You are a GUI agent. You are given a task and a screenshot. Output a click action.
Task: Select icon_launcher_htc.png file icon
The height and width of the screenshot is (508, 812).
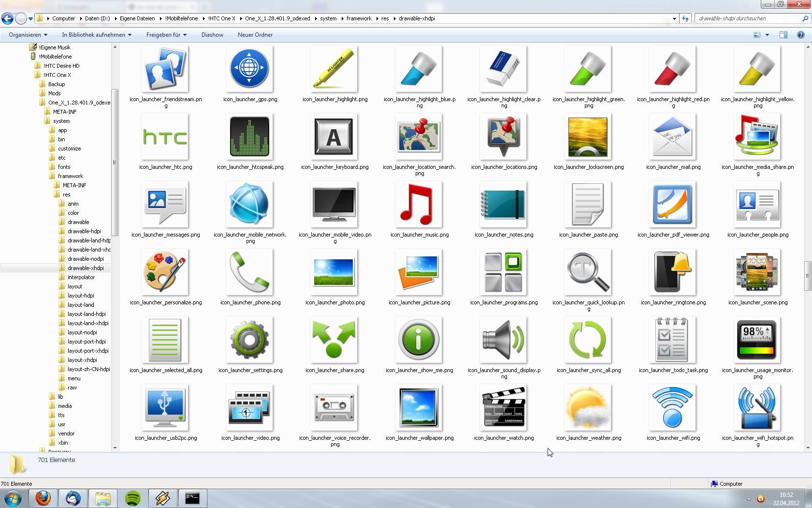165,136
